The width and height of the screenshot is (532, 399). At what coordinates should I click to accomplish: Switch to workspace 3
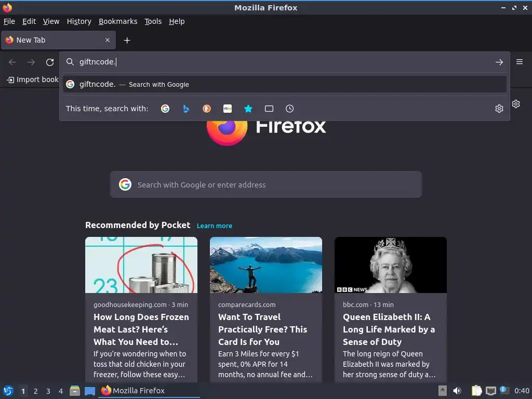(48, 391)
